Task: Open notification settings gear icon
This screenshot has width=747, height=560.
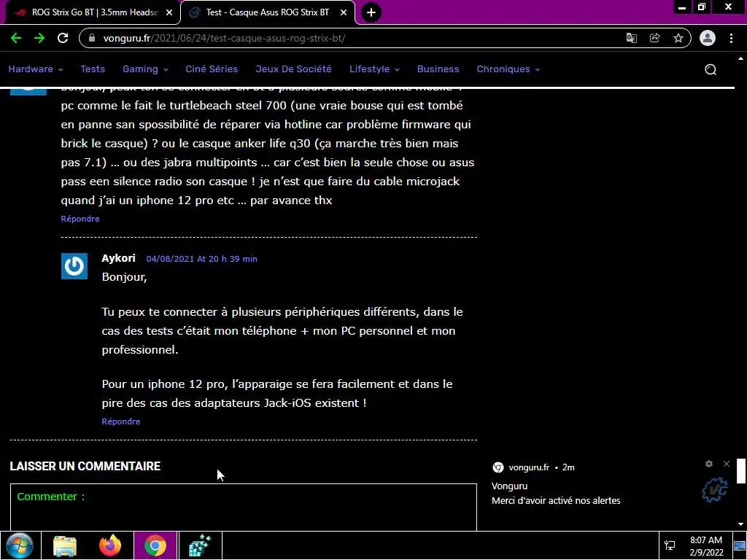Action: pos(709,463)
